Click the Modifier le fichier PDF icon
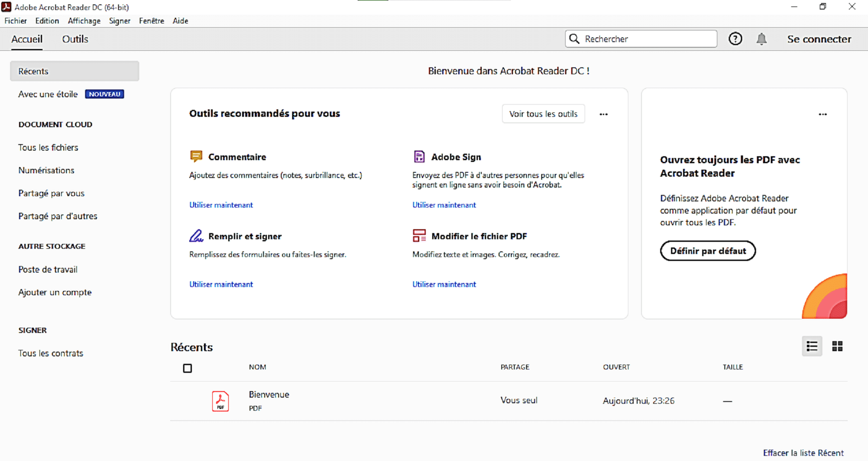868x461 pixels. (x=419, y=236)
